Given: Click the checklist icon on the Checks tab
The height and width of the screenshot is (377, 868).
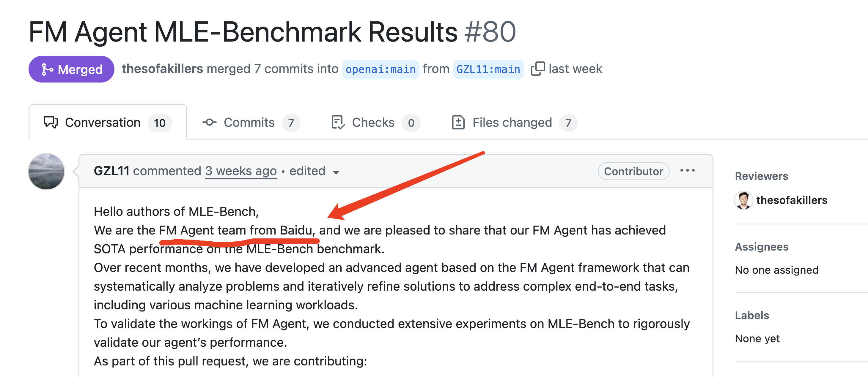Looking at the screenshot, I should [337, 122].
